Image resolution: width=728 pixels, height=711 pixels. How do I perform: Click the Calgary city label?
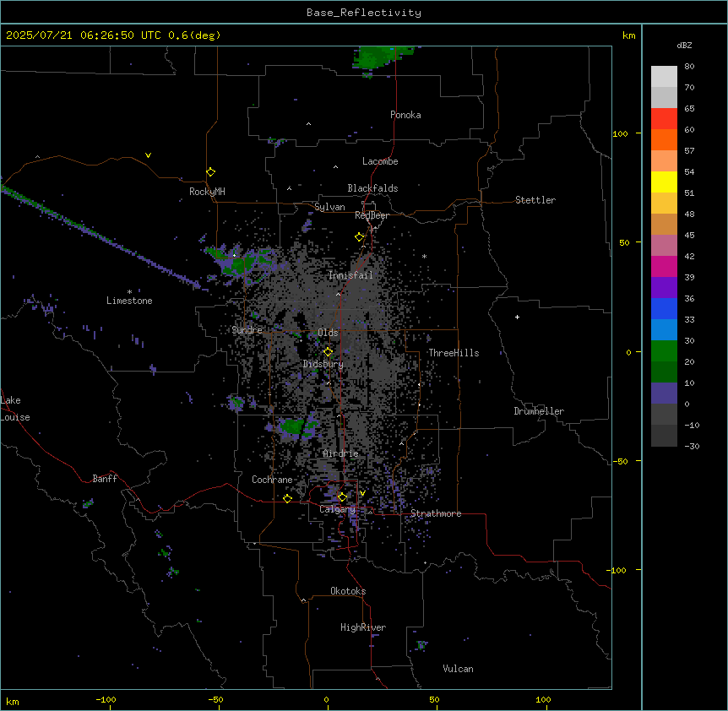tap(337, 509)
